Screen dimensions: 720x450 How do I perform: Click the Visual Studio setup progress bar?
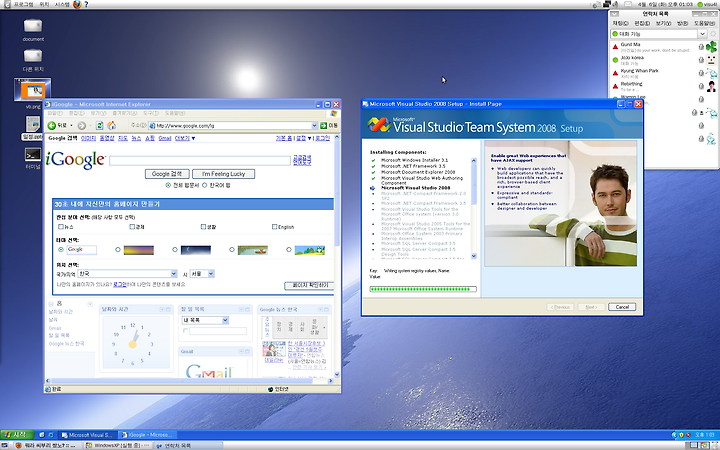point(423,289)
